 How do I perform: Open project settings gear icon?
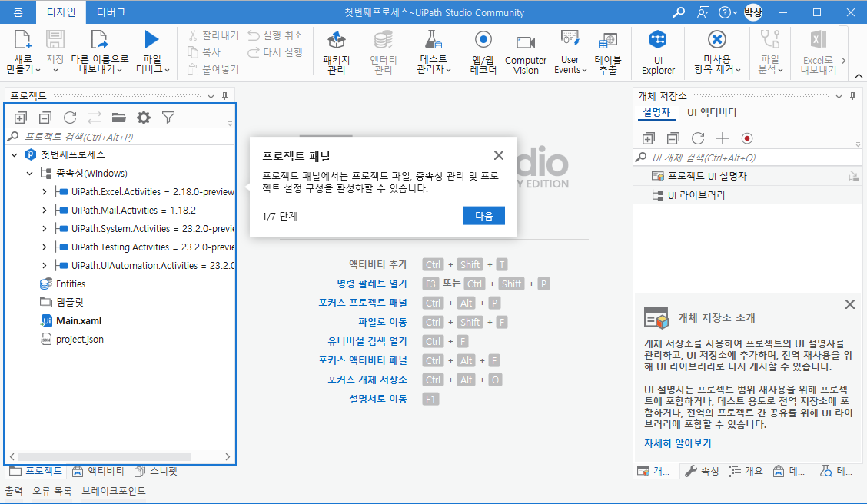[x=144, y=118]
